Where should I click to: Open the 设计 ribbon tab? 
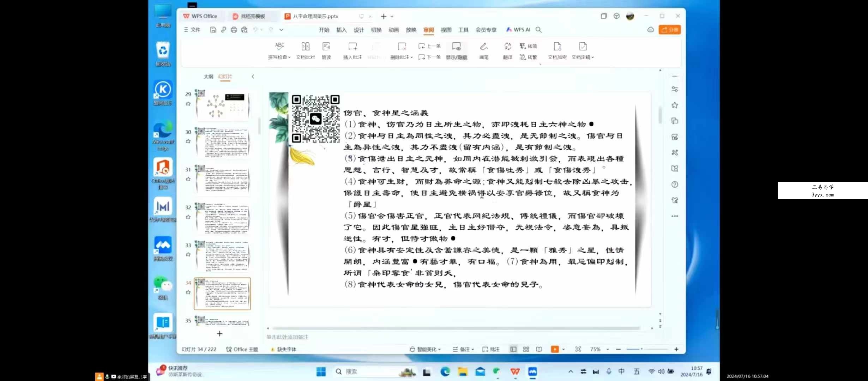tap(359, 30)
